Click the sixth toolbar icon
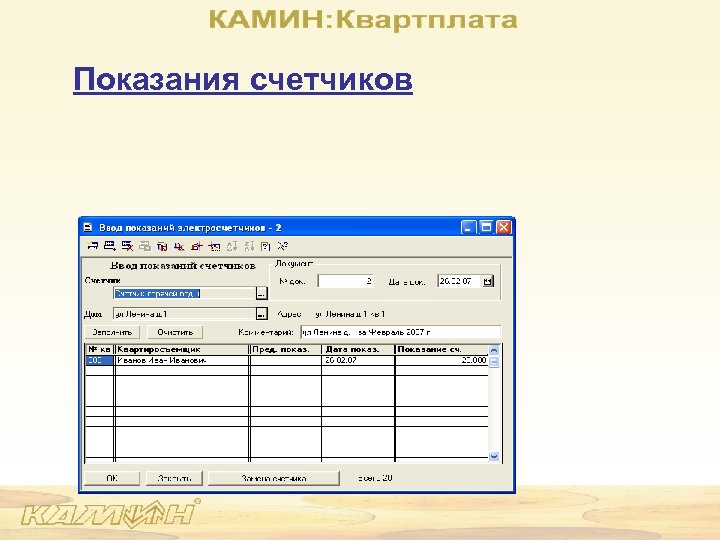 (x=180, y=246)
